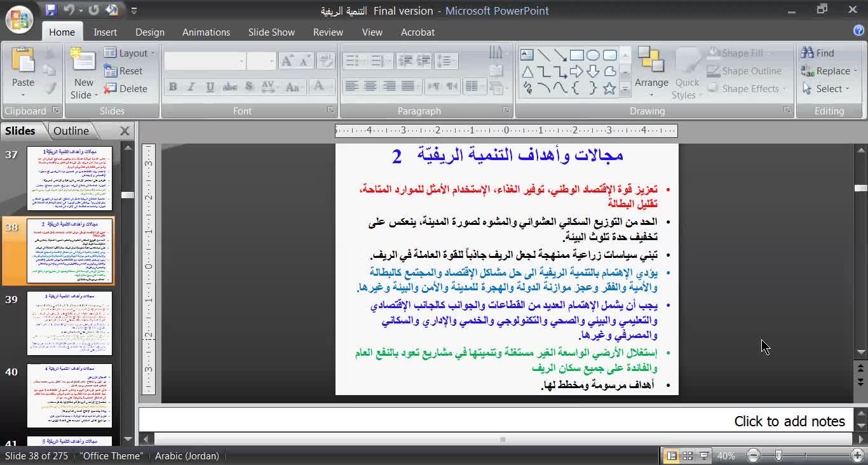Open line spacing options
The height and width of the screenshot is (465, 868).
click(x=447, y=61)
